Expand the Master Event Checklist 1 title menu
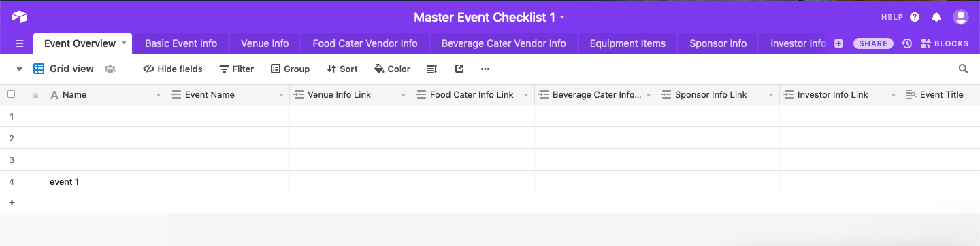 562,17
